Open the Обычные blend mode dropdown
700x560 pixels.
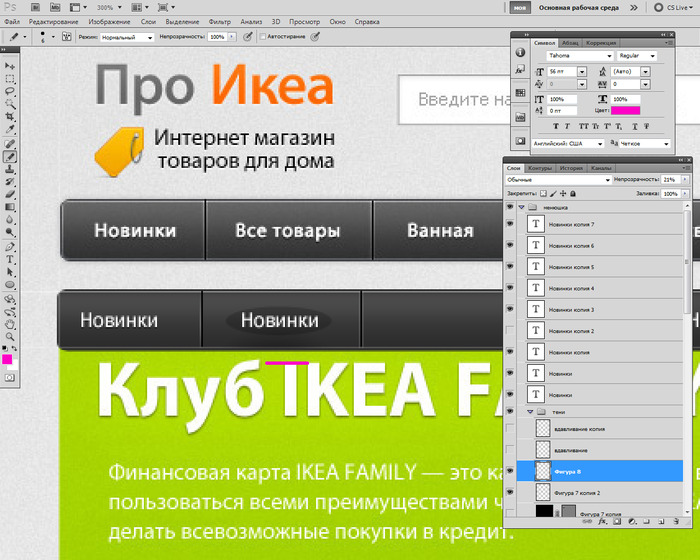tap(558, 180)
